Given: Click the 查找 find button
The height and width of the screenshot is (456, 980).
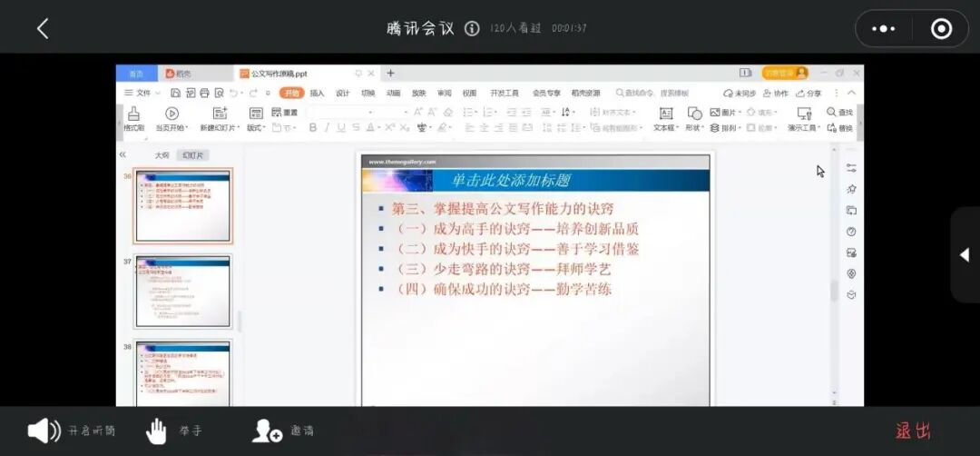Looking at the screenshot, I should pyautogui.click(x=840, y=112).
